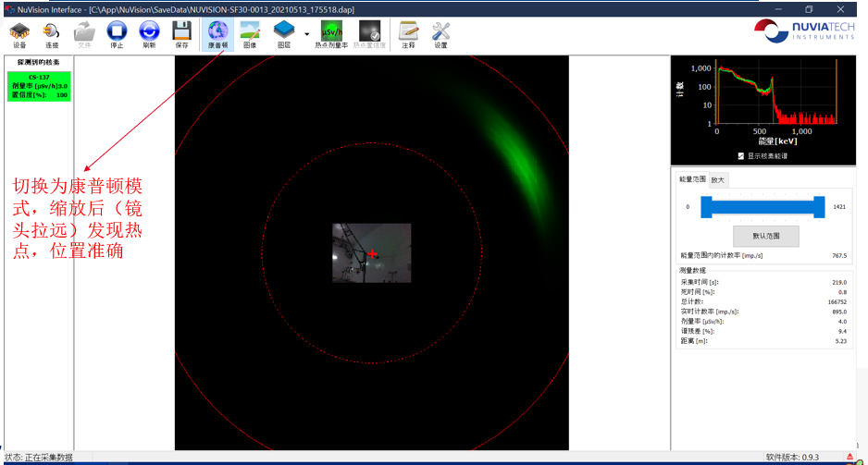Select the CS-137 detected nuclide entry
The image size is (868, 465).
tap(39, 85)
